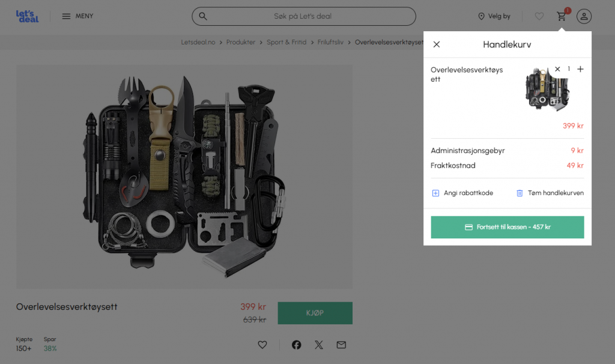Open 'Overlevelsesverktøysett' item in the cart
This screenshot has height=364, width=615.
coord(466,74)
